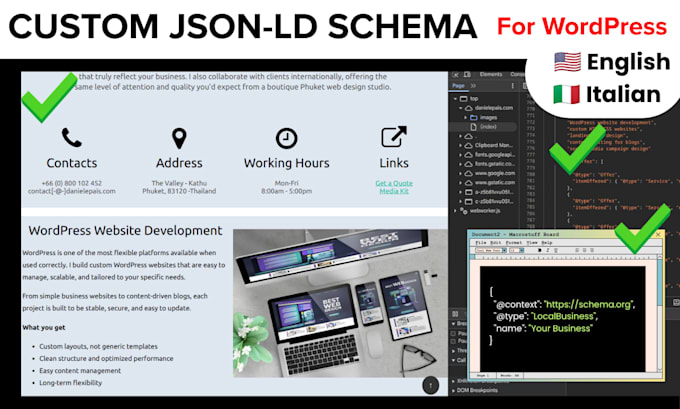680x409 pixels.
Task: Click the external link icon above Links
Action: pyautogui.click(x=394, y=137)
